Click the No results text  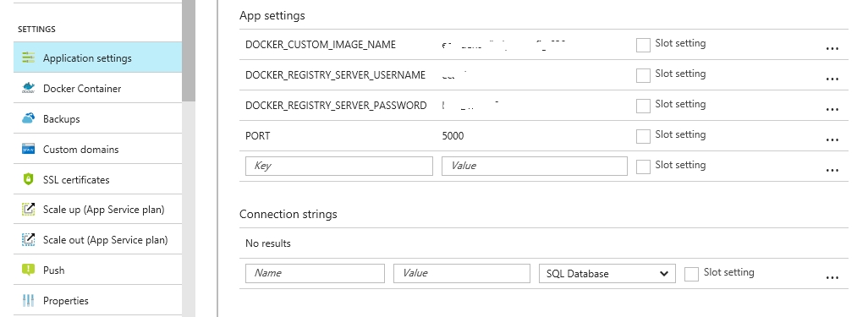tap(268, 243)
